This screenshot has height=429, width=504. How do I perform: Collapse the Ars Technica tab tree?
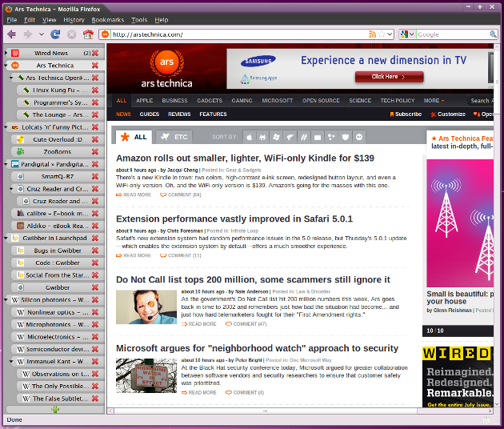[6, 66]
